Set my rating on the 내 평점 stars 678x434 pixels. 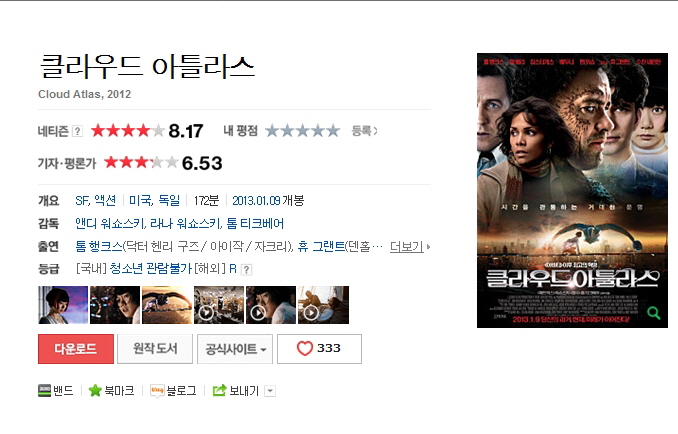303,131
